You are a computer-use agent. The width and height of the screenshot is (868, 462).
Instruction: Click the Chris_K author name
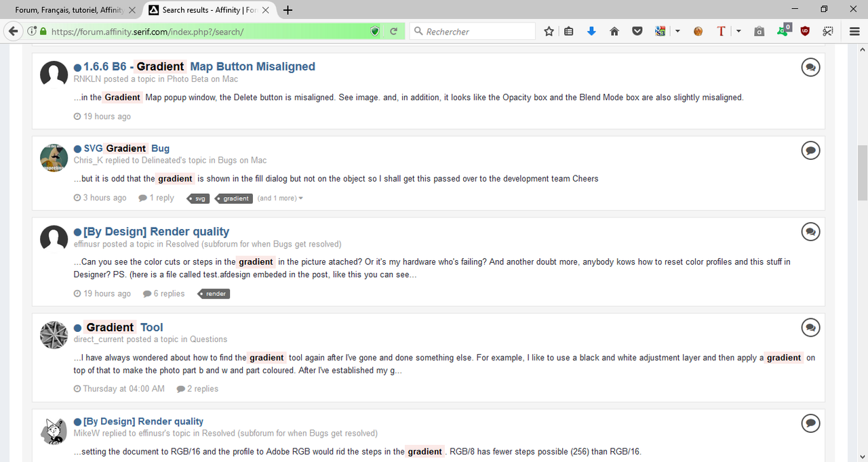[87, 161]
